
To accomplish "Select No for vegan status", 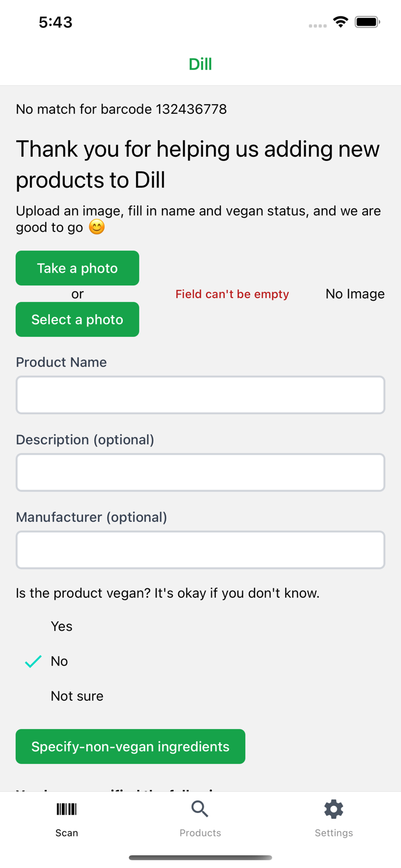I will click(x=59, y=661).
